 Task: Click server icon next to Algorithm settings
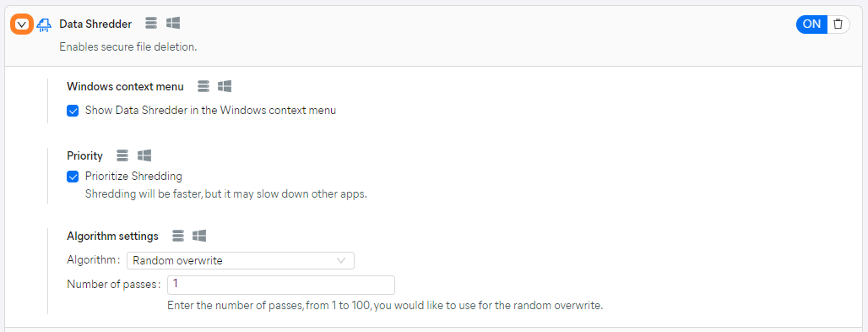click(x=178, y=236)
